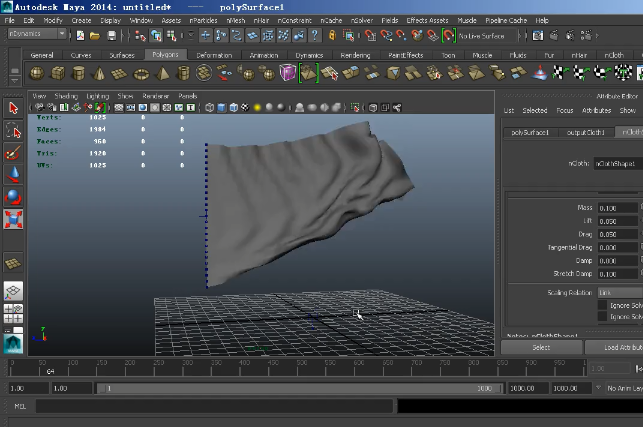This screenshot has height=427, width=643.
Task: Create a polygon cylinder from the shelf
Action: (x=78, y=73)
